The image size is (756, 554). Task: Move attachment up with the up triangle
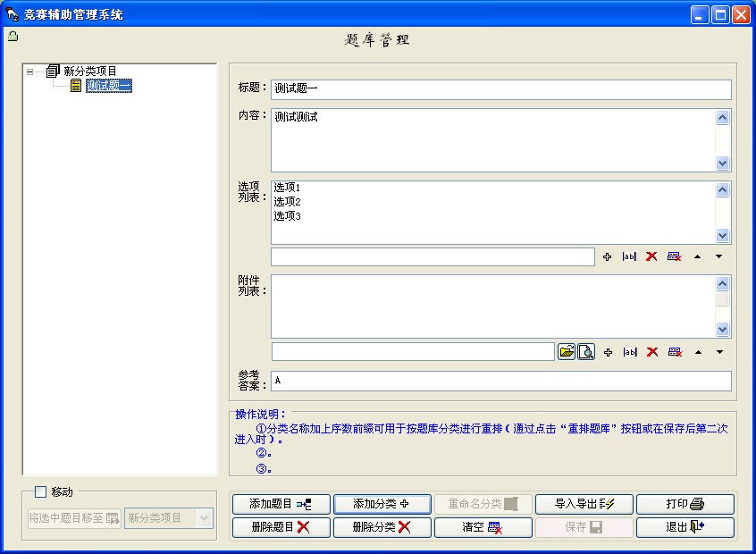(x=698, y=352)
